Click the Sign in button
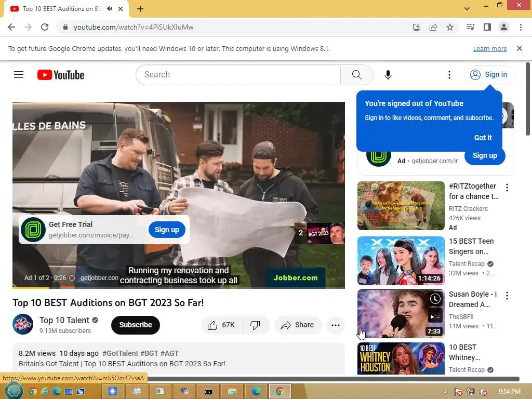This screenshot has width=532, height=399. point(489,74)
